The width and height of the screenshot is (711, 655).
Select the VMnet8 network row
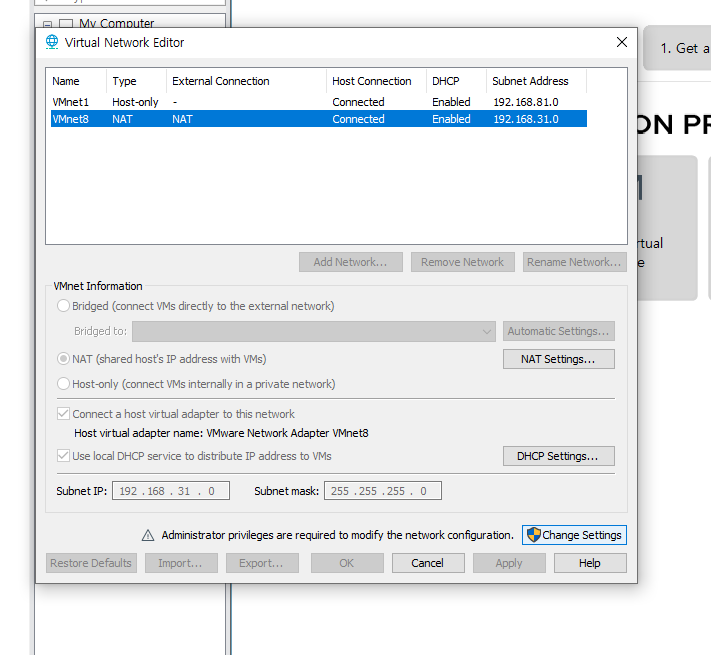[x=319, y=119]
